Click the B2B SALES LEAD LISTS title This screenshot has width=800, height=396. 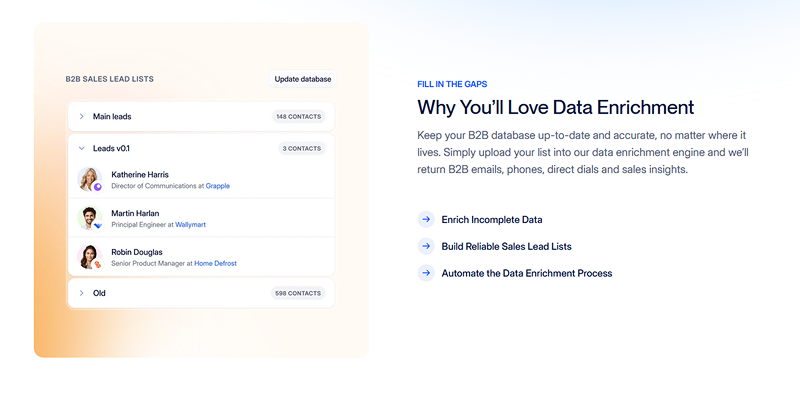(110, 79)
